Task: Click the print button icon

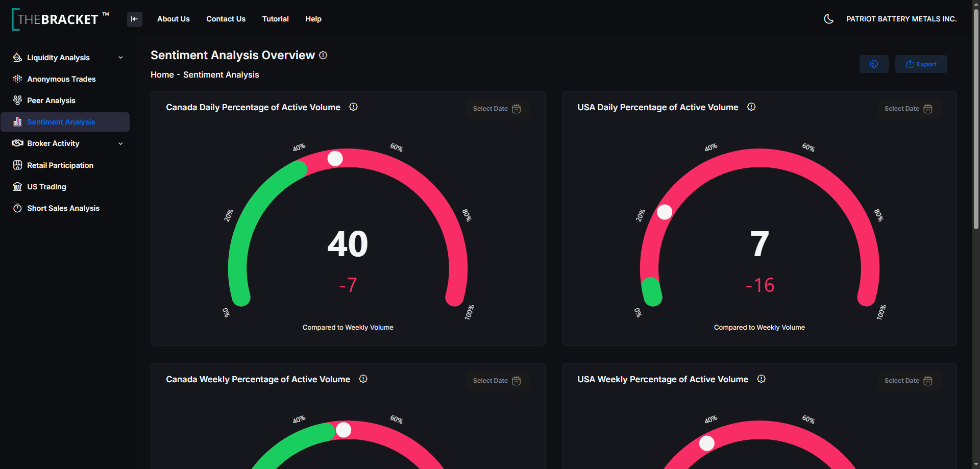Action: (874, 64)
